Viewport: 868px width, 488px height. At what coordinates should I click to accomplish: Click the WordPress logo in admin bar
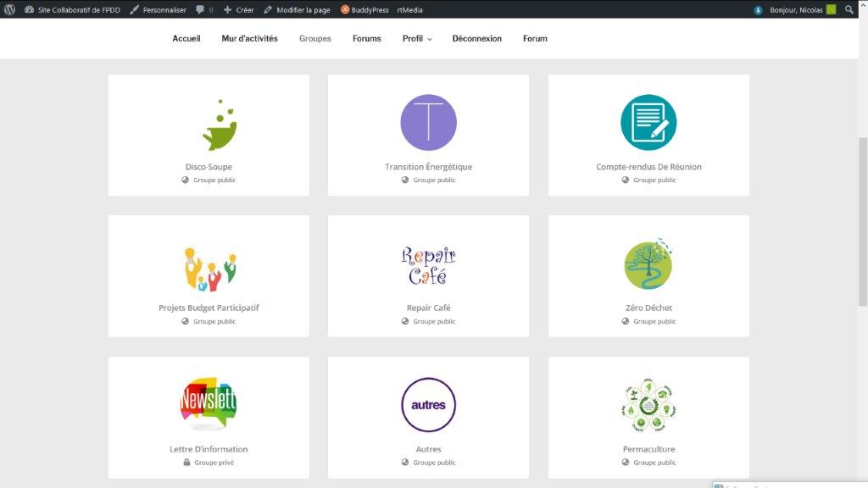point(10,10)
